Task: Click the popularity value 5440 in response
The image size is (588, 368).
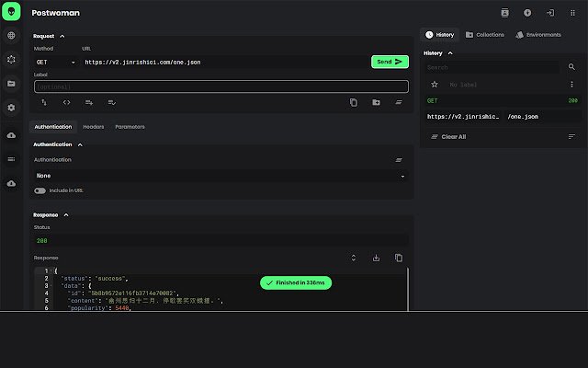Action: [122, 308]
